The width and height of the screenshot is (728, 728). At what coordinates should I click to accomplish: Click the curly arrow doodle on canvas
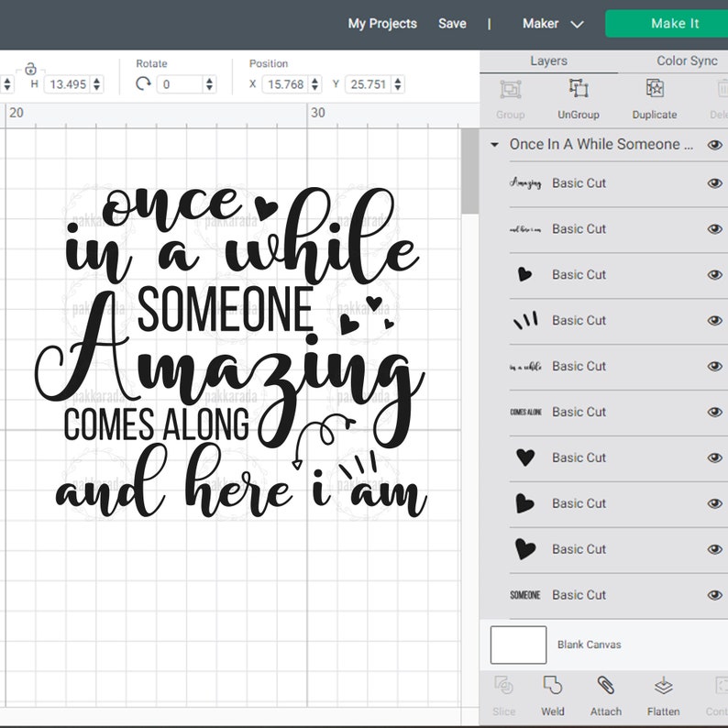(323, 441)
